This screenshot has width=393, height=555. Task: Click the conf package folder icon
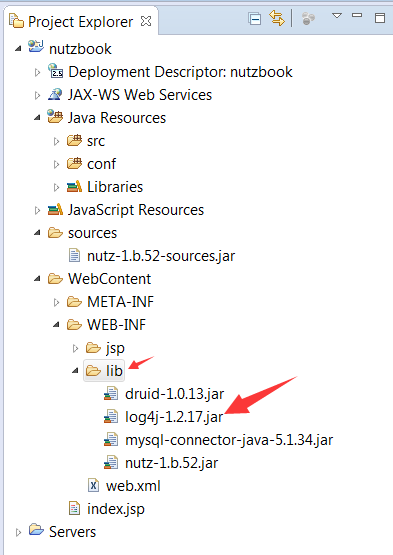click(74, 163)
